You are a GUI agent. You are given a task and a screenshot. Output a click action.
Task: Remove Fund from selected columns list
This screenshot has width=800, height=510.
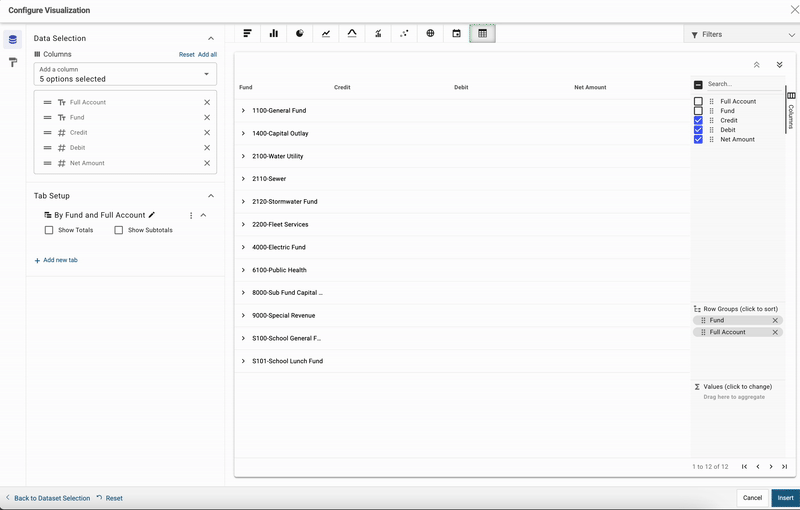207,118
